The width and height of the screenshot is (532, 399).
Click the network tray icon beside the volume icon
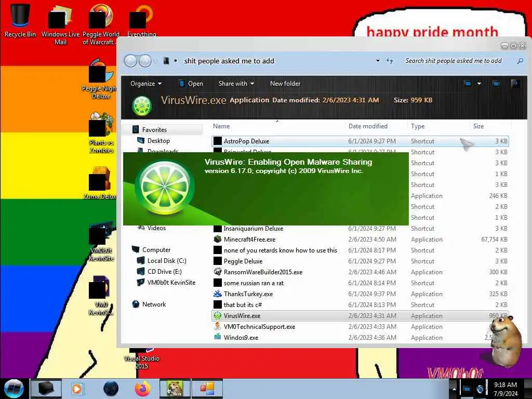click(x=467, y=389)
